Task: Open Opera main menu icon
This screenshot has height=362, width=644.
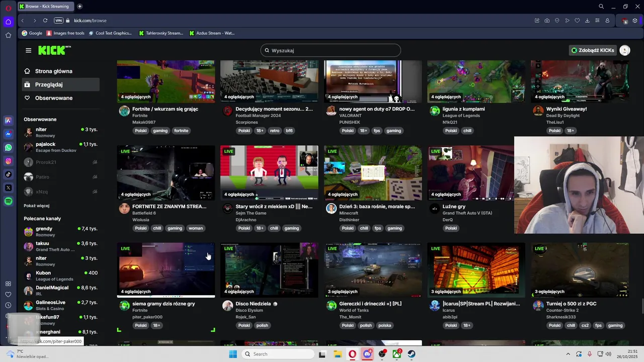Action: [x=8, y=8]
